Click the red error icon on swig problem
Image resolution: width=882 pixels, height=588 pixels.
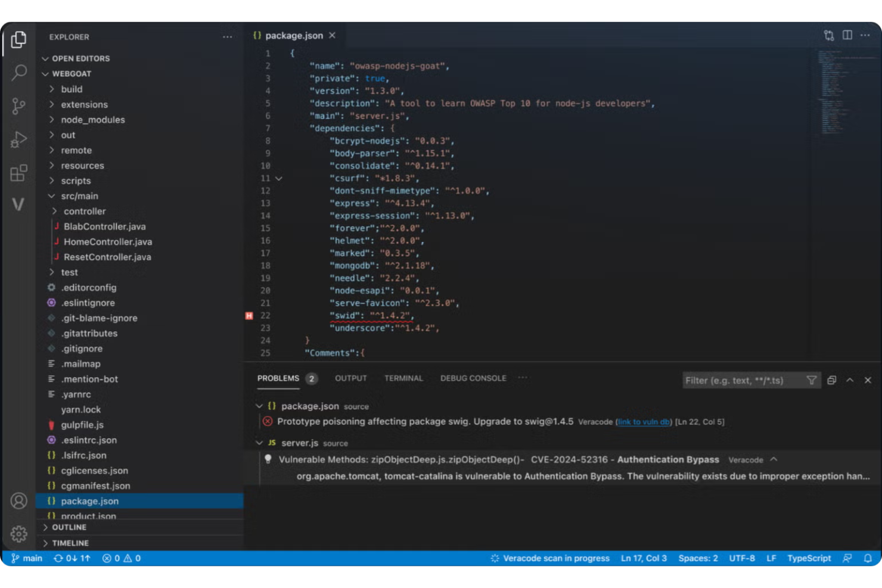[x=268, y=421]
